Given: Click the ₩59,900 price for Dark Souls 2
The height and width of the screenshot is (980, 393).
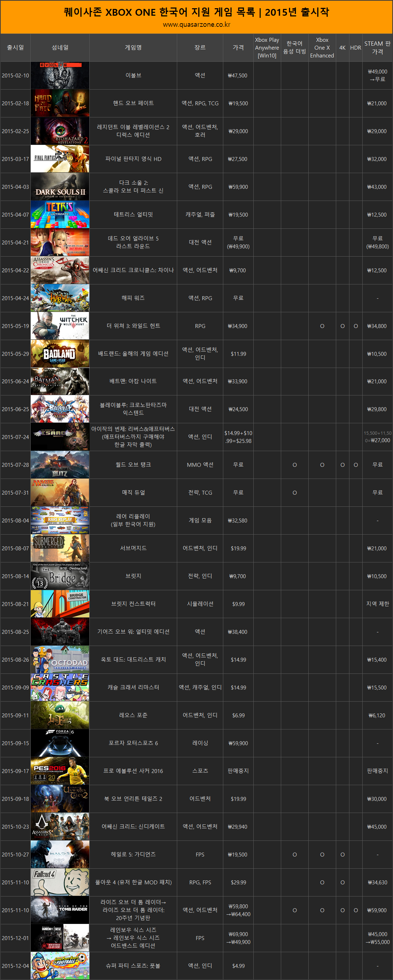Looking at the screenshot, I should 238,187.
